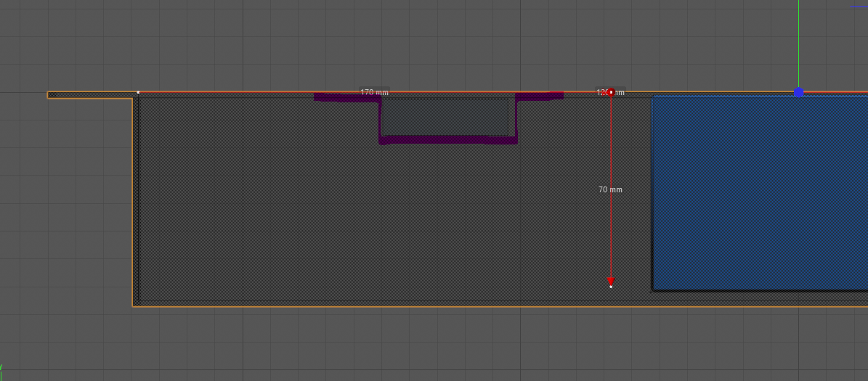Click the green axis indicator in bottom-left corner
The width and height of the screenshot is (868, 381).
2,367
